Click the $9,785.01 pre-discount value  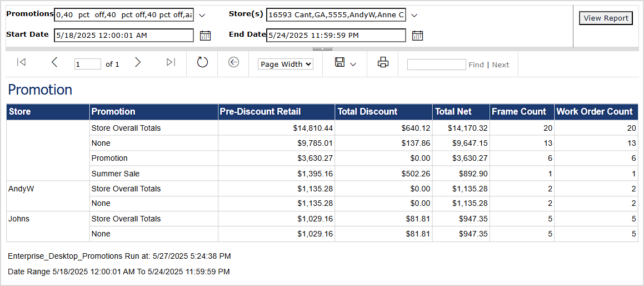tap(314, 143)
